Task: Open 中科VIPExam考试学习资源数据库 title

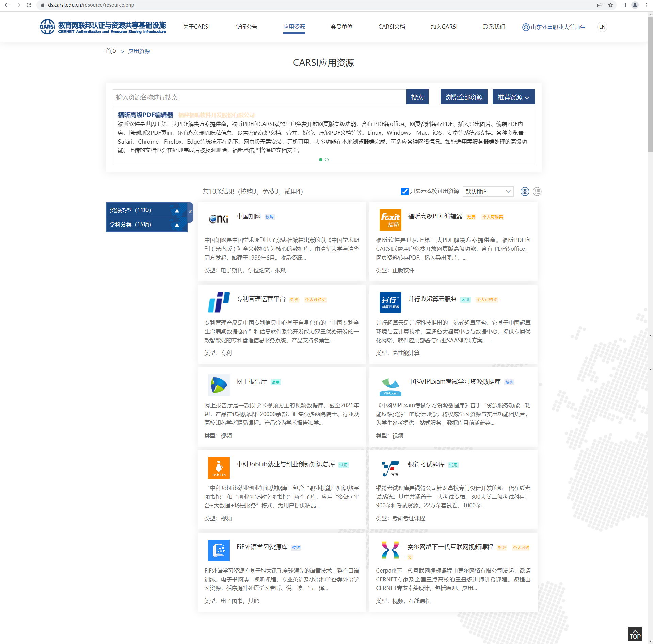Action: coord(454,382)
